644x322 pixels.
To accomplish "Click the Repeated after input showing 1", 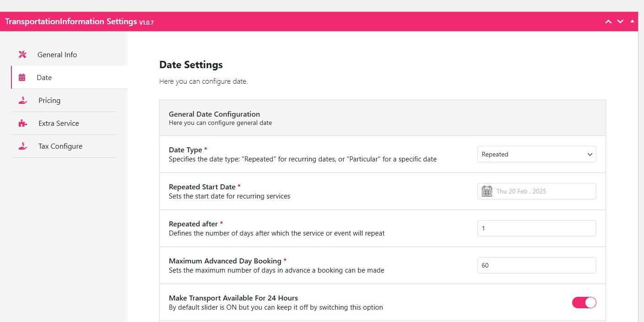I will pyautogui.click(x=536, y=228).
